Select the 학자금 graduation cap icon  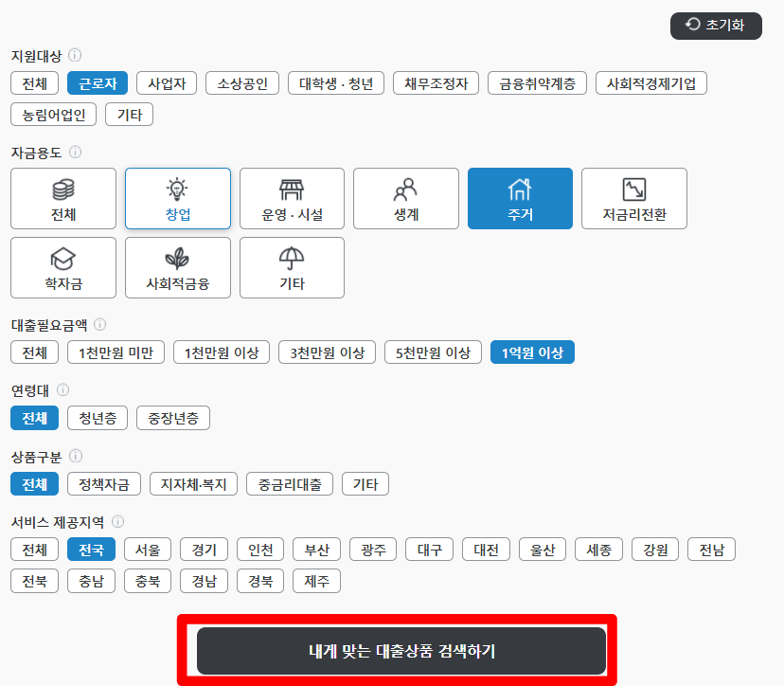pos(62,257)
